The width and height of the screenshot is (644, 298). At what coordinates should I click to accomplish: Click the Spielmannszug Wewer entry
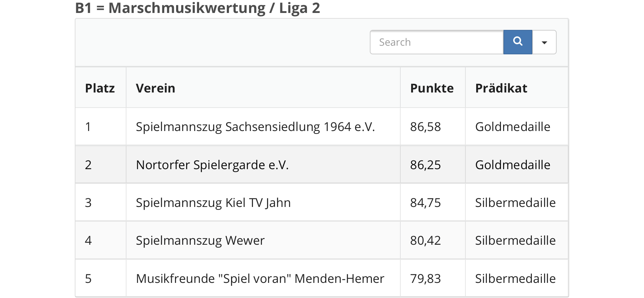200,240
